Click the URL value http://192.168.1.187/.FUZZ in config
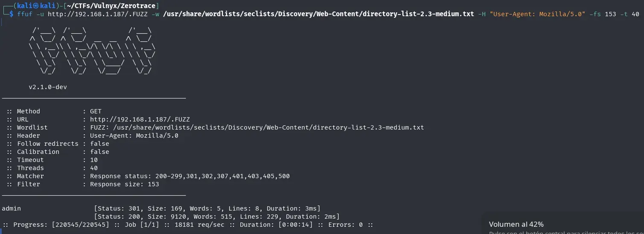The height and width of the screenshot is (234, 644). [140, 119]
